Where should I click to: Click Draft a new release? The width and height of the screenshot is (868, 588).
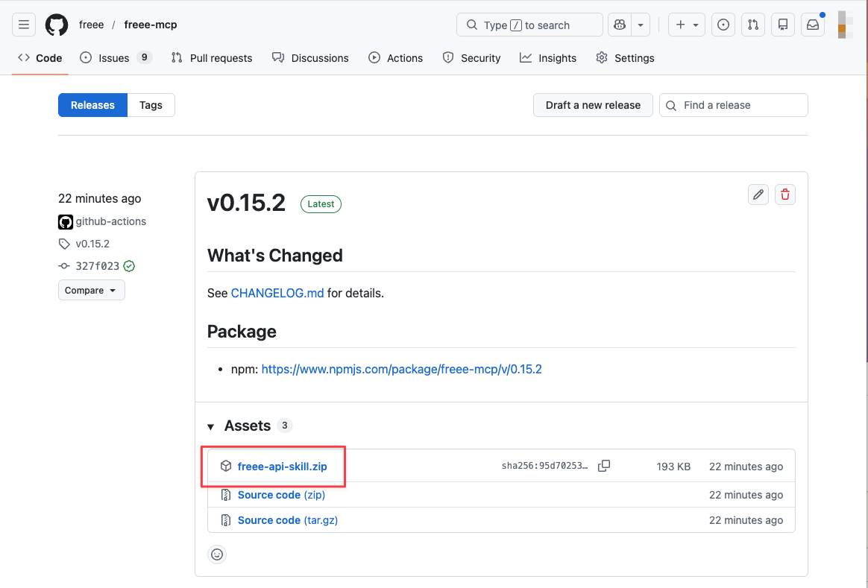coord(593,105)
